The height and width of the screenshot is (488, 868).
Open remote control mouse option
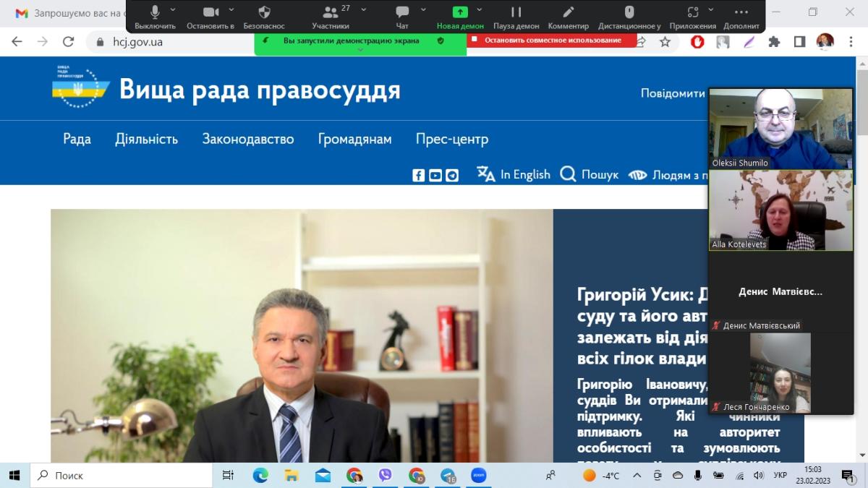point(629,13)
